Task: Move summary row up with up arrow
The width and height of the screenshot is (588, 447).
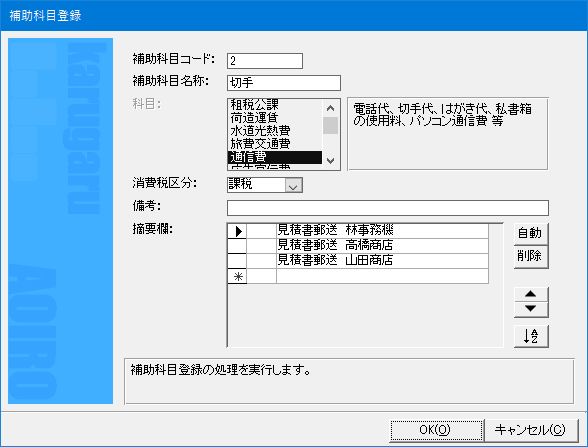Action: pyautogui.click(x=531, y=294)
